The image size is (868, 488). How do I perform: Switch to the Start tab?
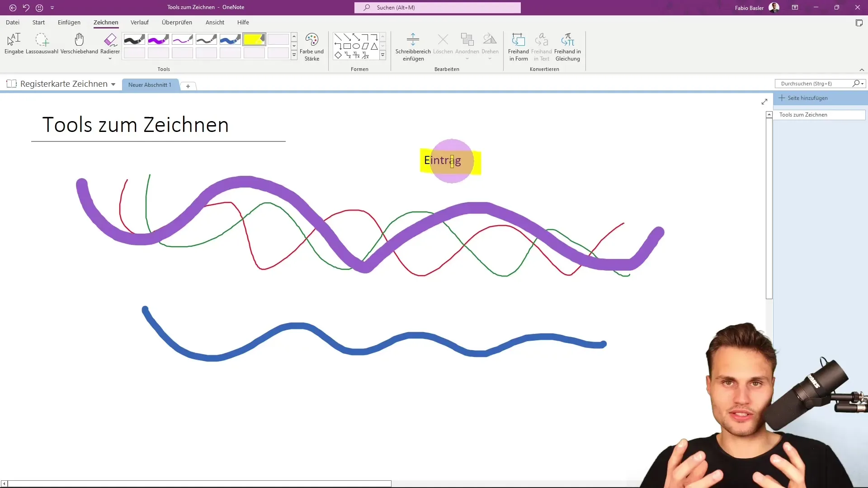pyautogui.click(x=38, y=22)
